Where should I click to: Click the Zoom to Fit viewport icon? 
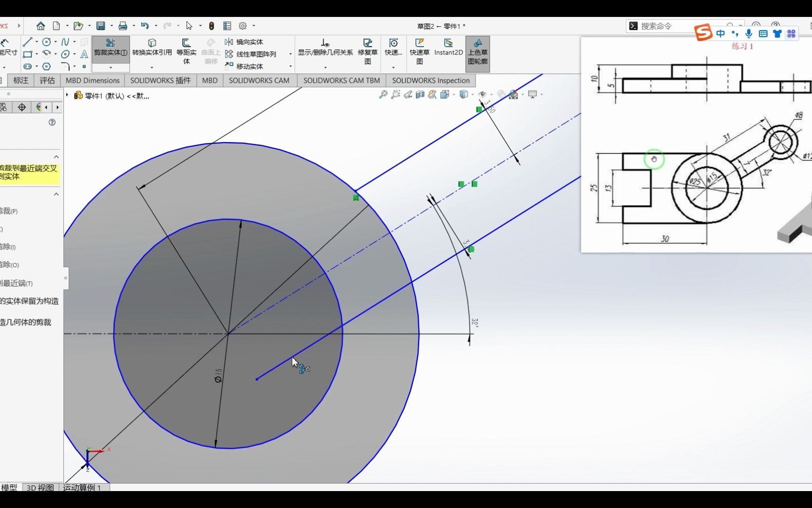click(x=383, y=95)
